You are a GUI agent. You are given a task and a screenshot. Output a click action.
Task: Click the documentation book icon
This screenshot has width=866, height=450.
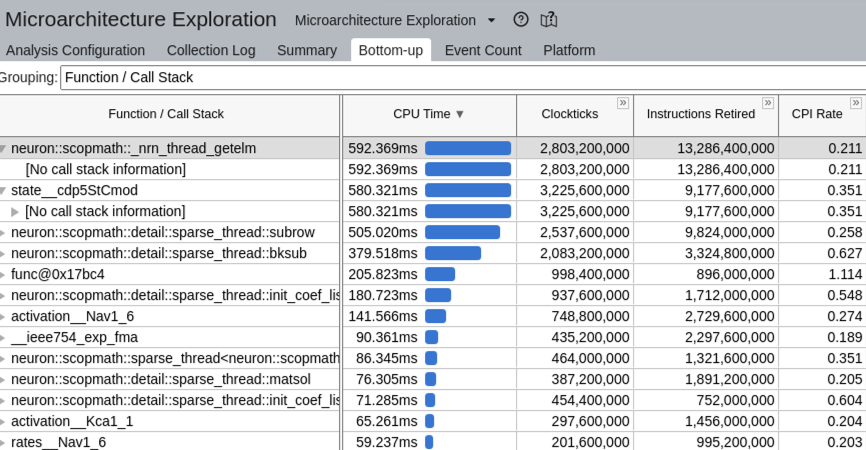pos(548,20)
